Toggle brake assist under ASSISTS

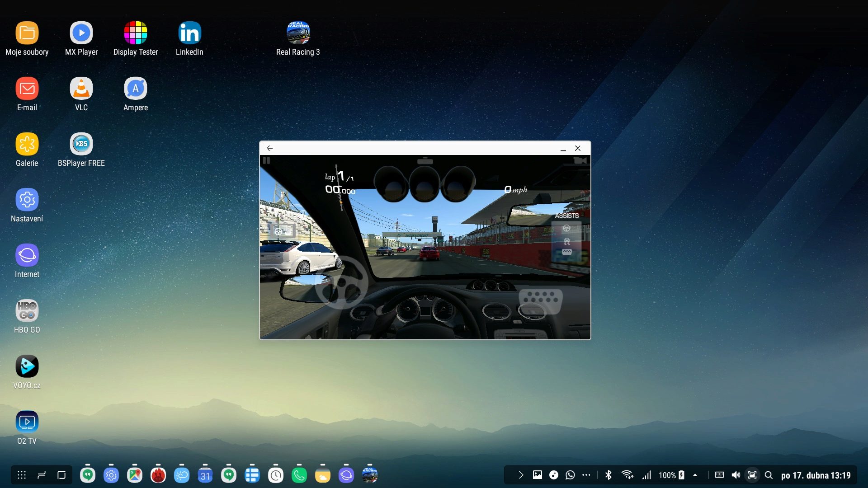[x=566, y=252]
